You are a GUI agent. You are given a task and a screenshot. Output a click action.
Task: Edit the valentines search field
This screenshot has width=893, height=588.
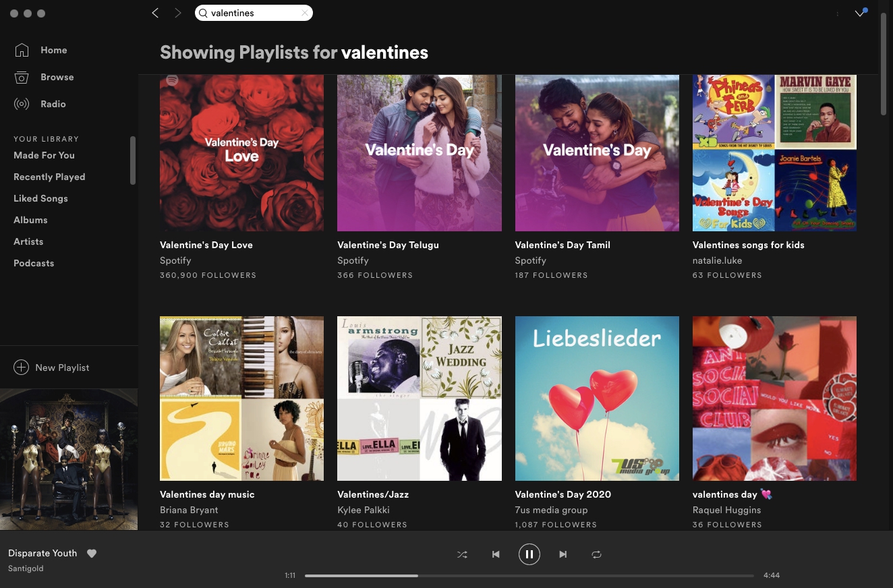click(254, 13)
